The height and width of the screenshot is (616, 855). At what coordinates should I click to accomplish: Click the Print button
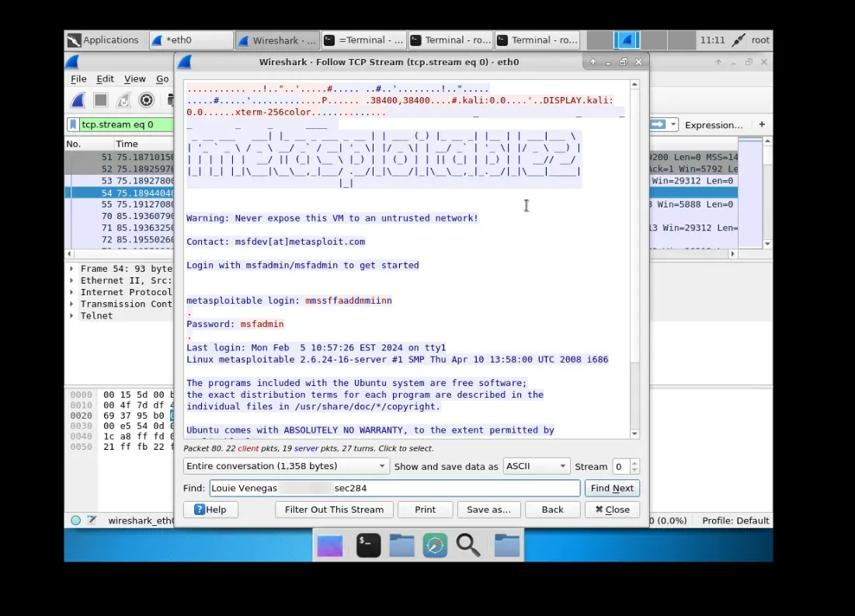coord(426,510)
